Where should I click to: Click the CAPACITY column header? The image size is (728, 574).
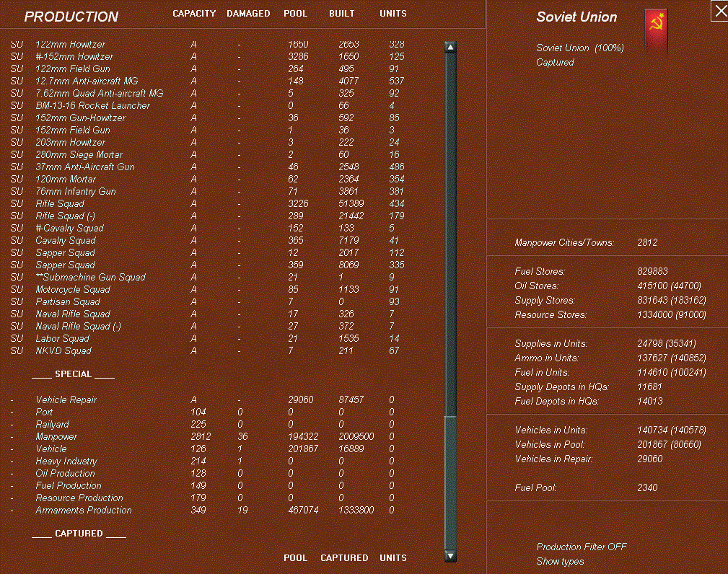pyautogui.click(x=194, y=14)
